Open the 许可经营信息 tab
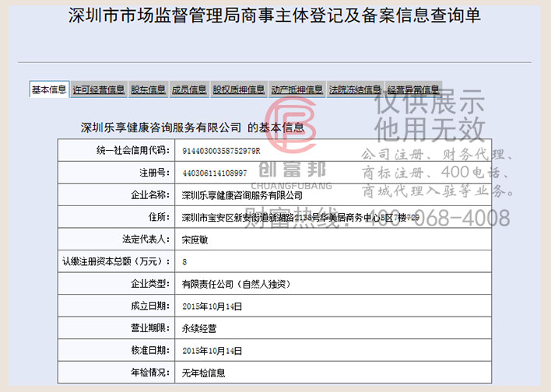551x392 pixels. pos(99,90)
